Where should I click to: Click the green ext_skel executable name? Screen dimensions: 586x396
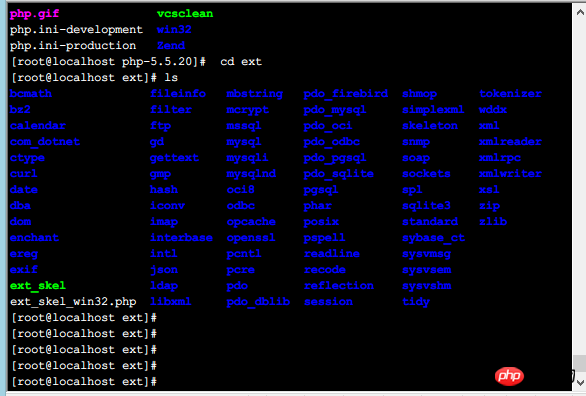pos(38,286)
